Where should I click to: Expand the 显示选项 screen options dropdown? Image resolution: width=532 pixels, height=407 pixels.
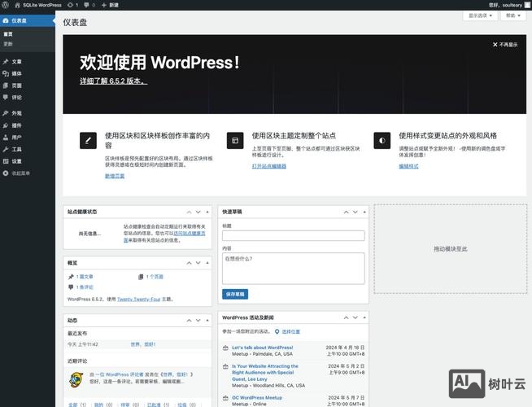pyautogui.click(x=480, y=15)
